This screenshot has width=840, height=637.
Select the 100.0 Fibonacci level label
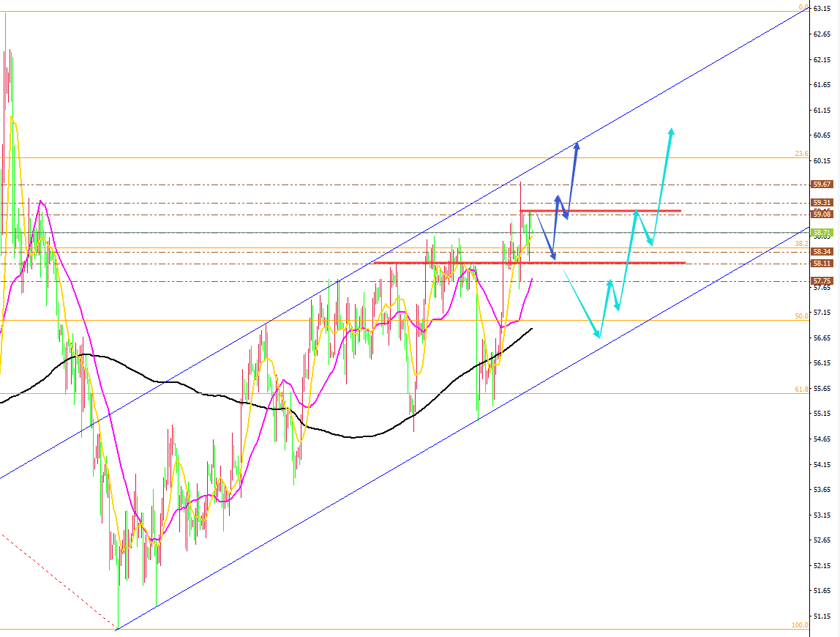tap(800, 625)
